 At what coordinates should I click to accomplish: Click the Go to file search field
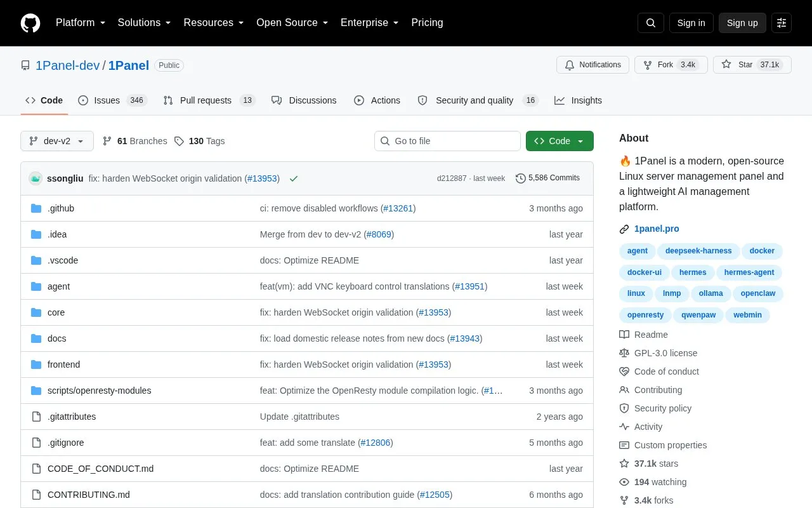pyautogui.click(x=447, y=141)
